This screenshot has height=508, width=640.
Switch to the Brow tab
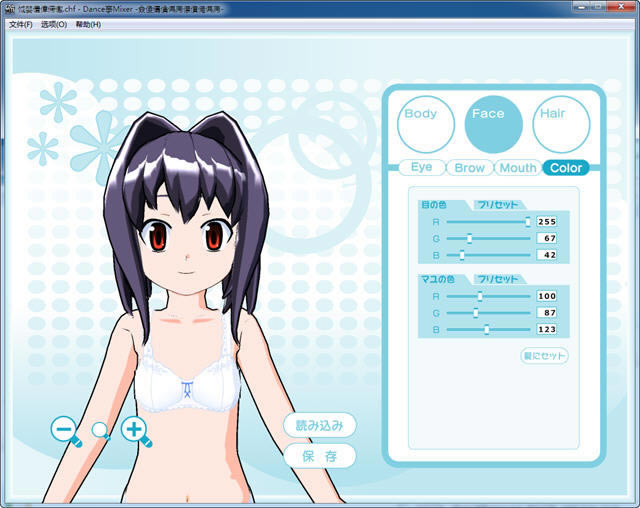469,168
